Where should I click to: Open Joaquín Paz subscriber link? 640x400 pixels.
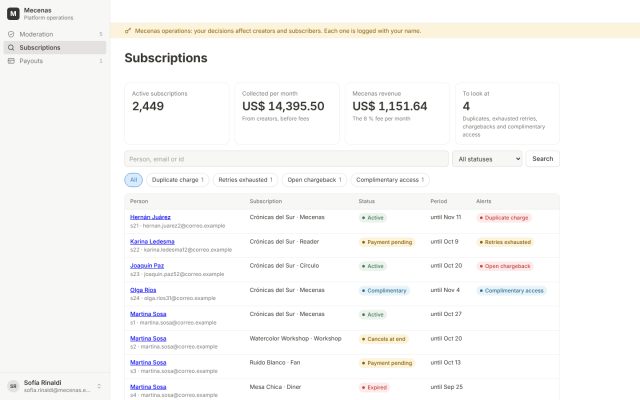tap(147, 266)
